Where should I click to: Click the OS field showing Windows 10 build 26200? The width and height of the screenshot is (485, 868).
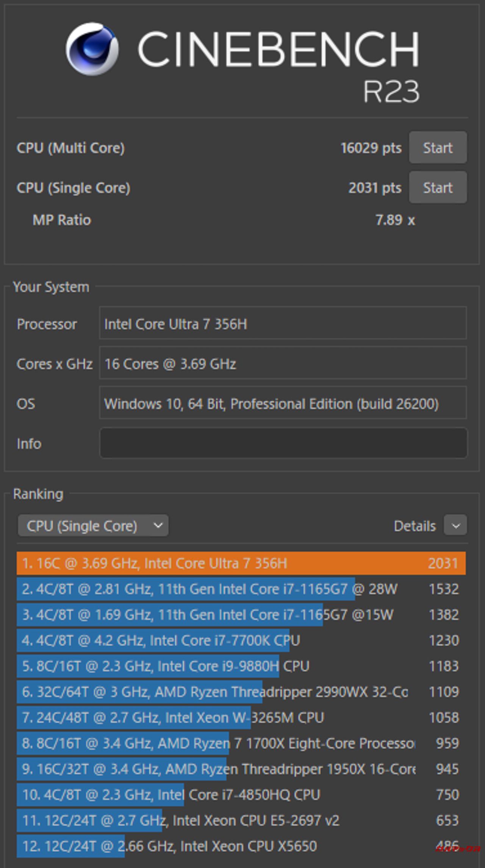[x=283, y=403]
